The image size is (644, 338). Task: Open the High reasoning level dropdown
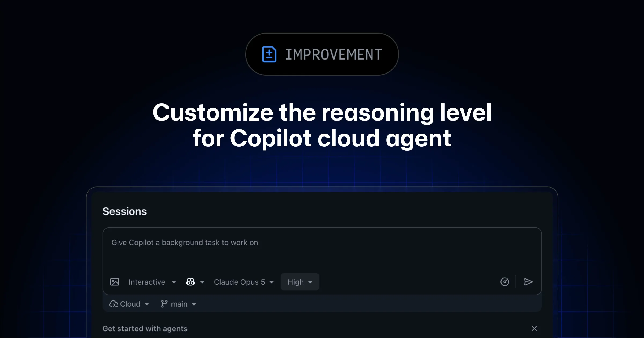tap(300, 282)
